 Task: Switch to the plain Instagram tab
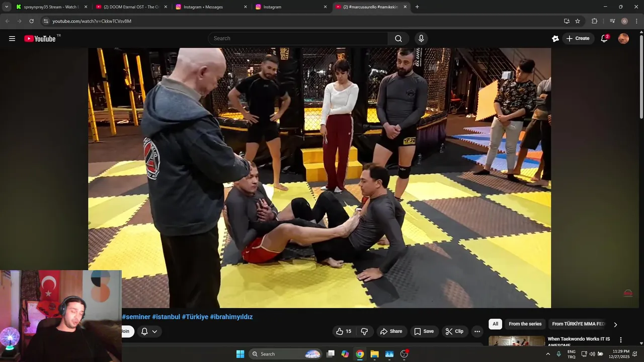tap(291, 7)
